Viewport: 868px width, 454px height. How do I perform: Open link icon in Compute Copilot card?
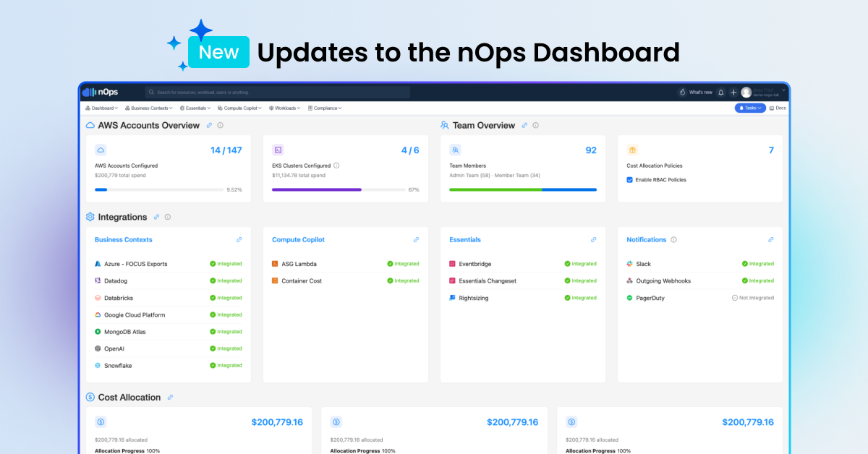[416, 239]
